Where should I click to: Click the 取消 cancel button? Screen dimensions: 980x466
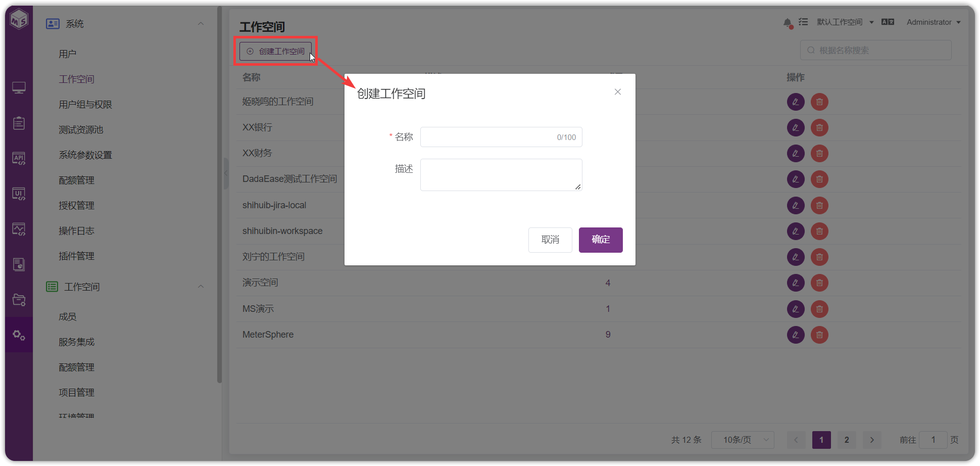550,240
